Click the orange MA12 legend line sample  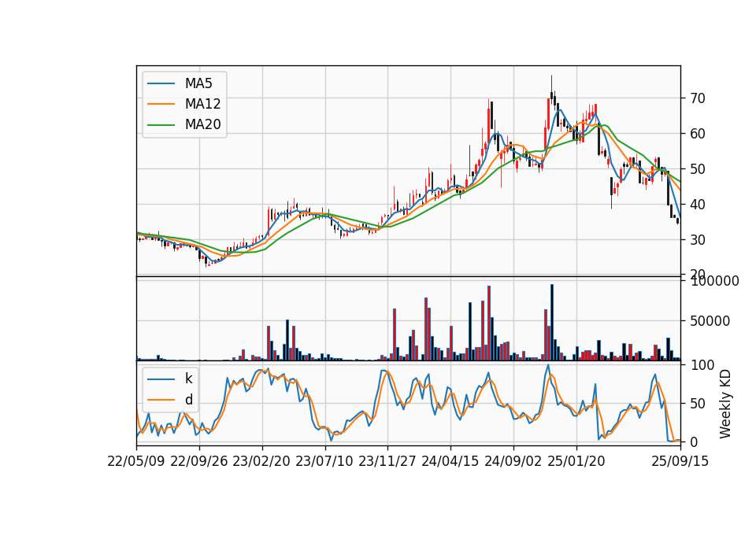coord(161,104)
